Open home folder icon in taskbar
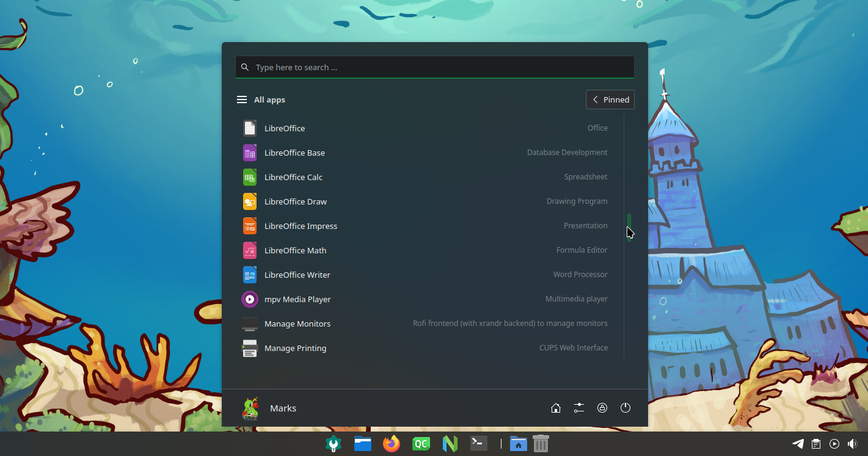The width and height of the screenshot is (868, 456). pyautogui.click(x=518, y=444)
